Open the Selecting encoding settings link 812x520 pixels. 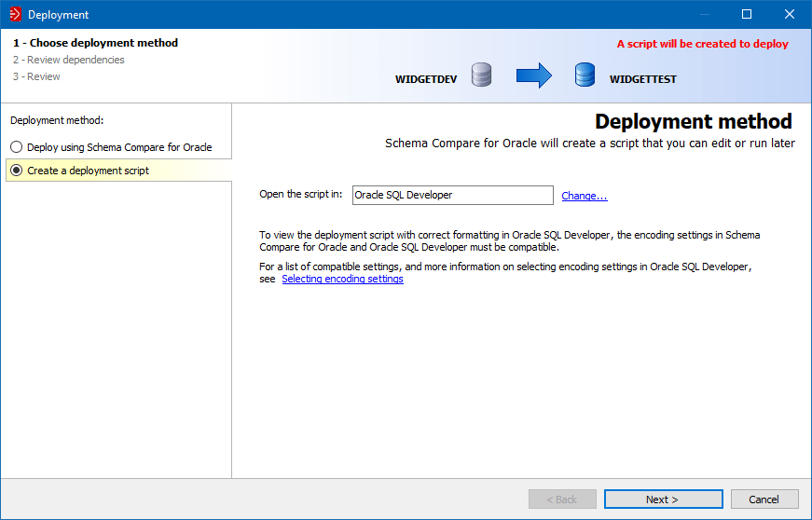point(342,279)
